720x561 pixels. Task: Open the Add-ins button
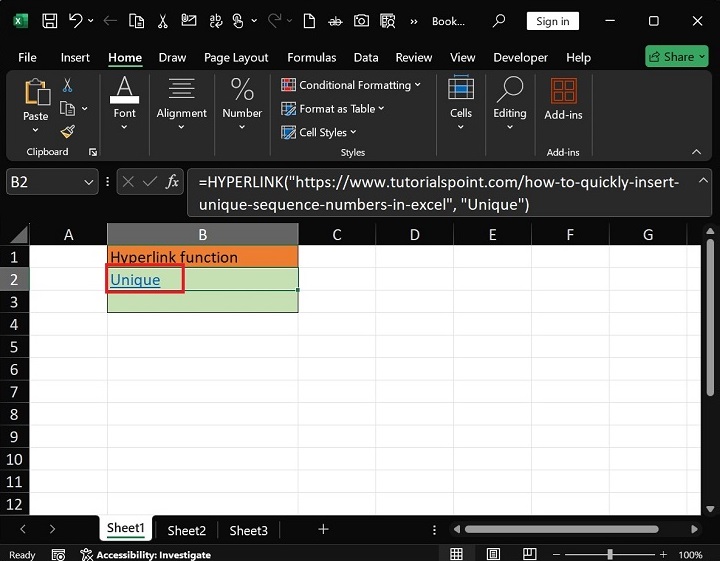(563, 100)
